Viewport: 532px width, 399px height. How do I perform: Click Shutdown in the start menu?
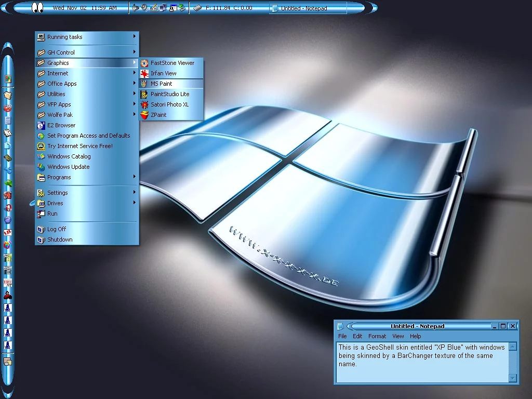point(60,240)
